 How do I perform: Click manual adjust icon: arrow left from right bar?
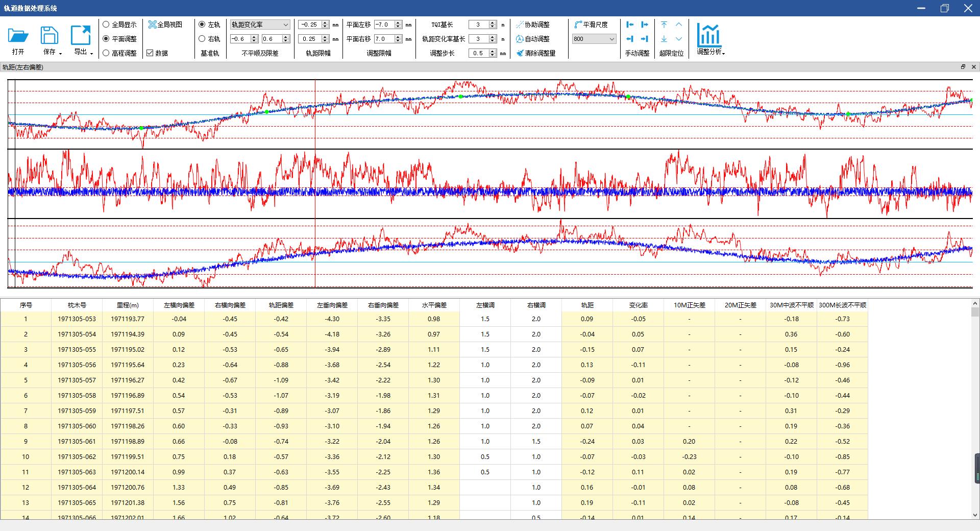(630, 39)
